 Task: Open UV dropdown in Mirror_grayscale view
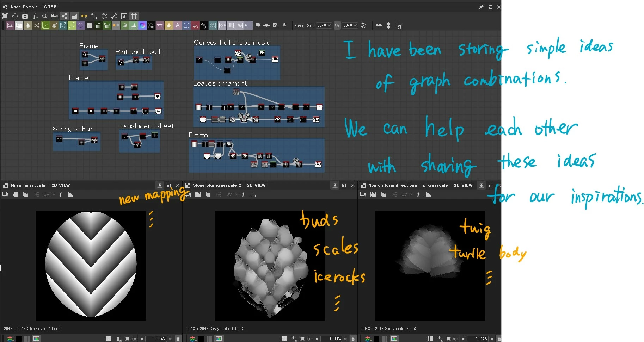click(x=49, y=194)
